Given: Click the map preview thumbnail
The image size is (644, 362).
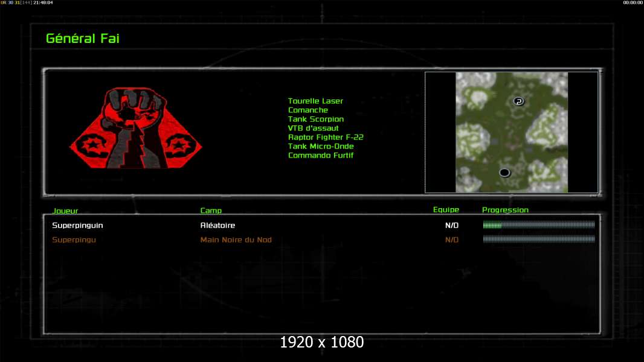Looking at the screenshot, I should point(511,132).
